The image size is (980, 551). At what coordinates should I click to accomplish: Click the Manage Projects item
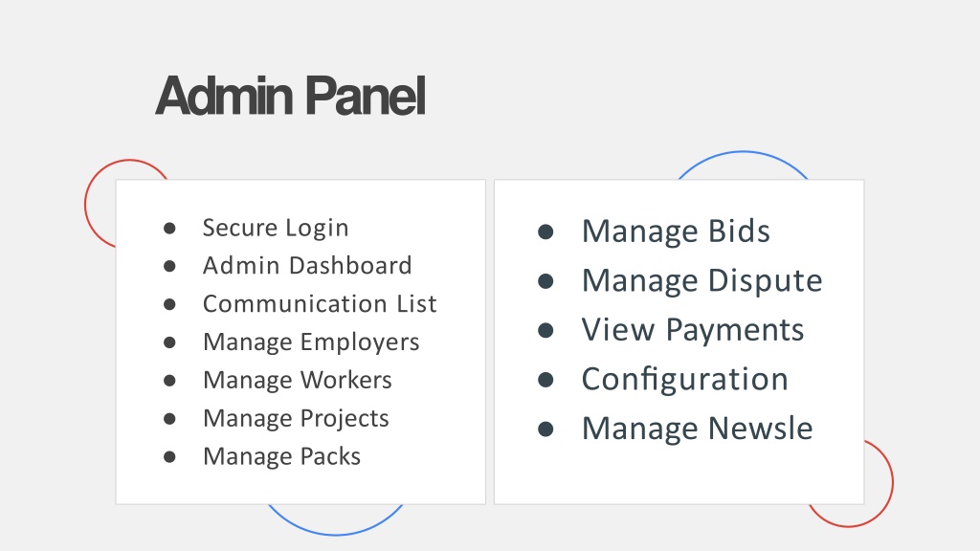click(296, 418)
